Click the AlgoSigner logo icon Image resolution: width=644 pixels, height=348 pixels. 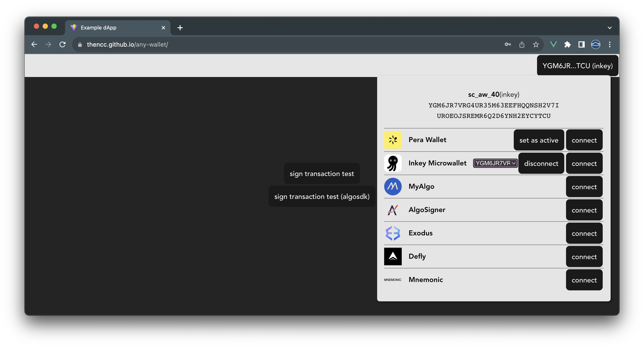click(x=393, y=210)
